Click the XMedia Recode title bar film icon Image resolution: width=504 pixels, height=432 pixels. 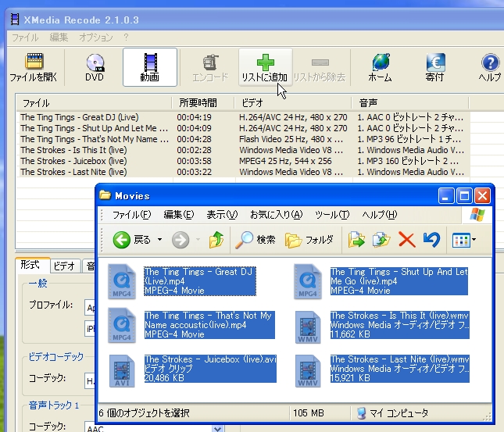pos(15,20)
